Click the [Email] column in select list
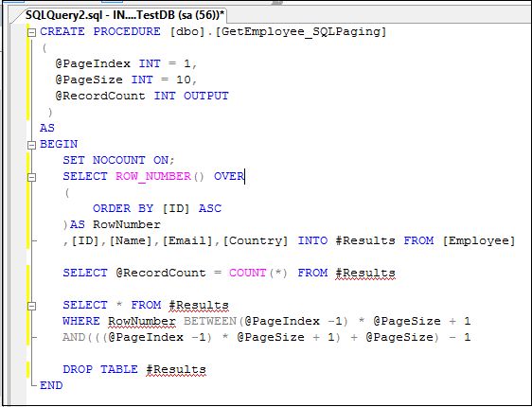 pos(187,240)
